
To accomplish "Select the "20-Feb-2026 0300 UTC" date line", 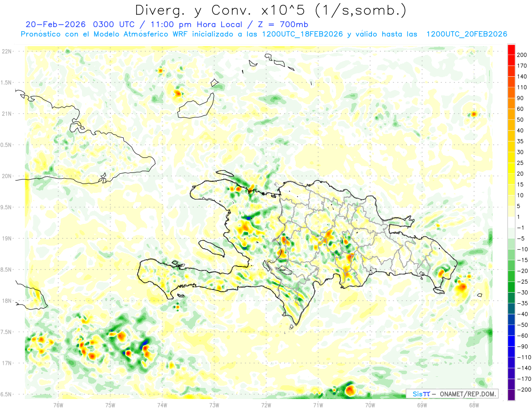I will 166,24.
